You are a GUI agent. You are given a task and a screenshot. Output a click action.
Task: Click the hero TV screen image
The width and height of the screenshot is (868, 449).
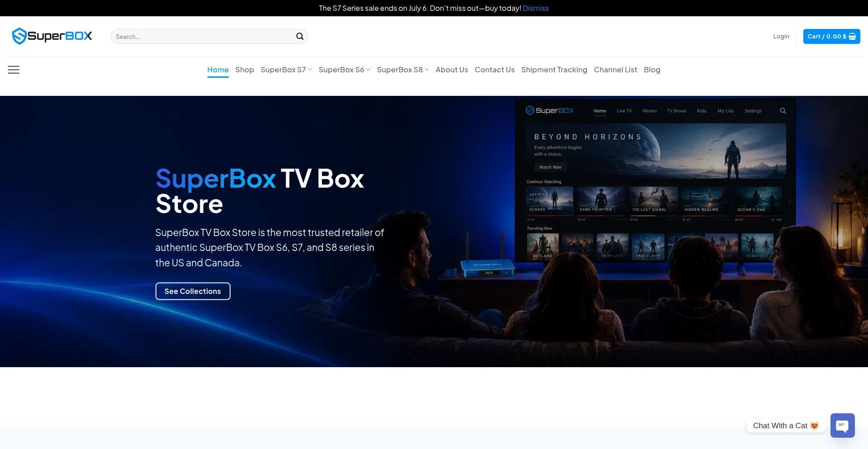point(656,181)
